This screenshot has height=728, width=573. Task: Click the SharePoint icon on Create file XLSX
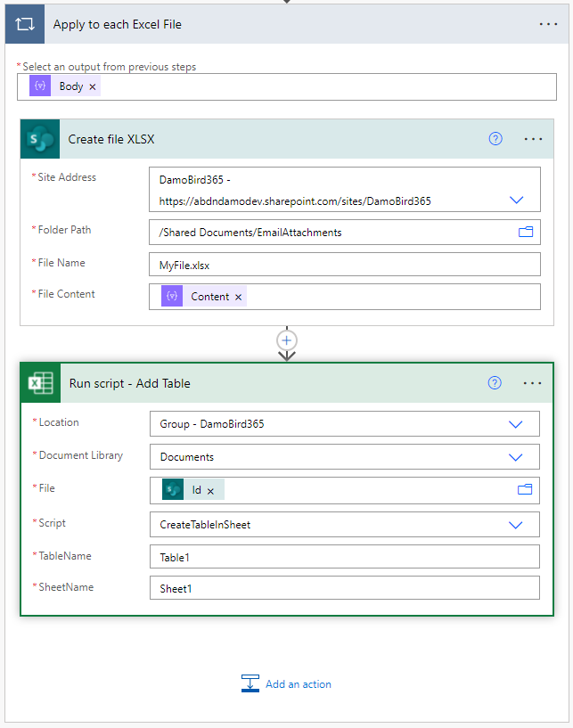[x=40, y=139]
